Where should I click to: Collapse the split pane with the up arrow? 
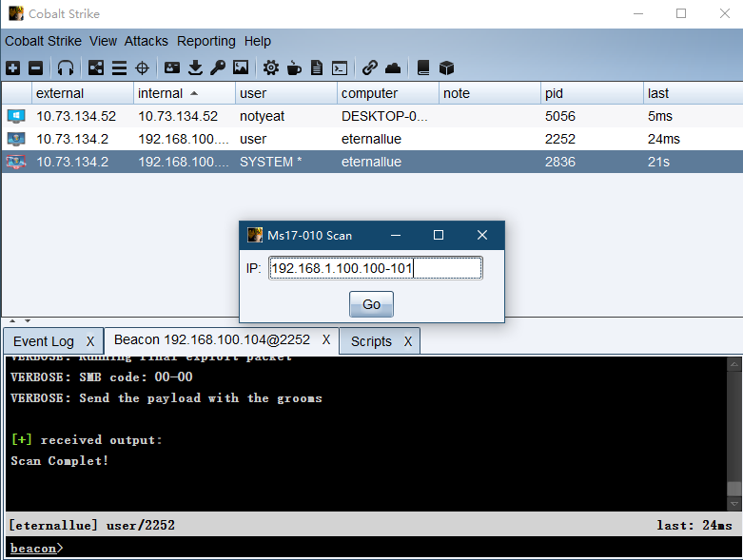click(x=12, y=321)
